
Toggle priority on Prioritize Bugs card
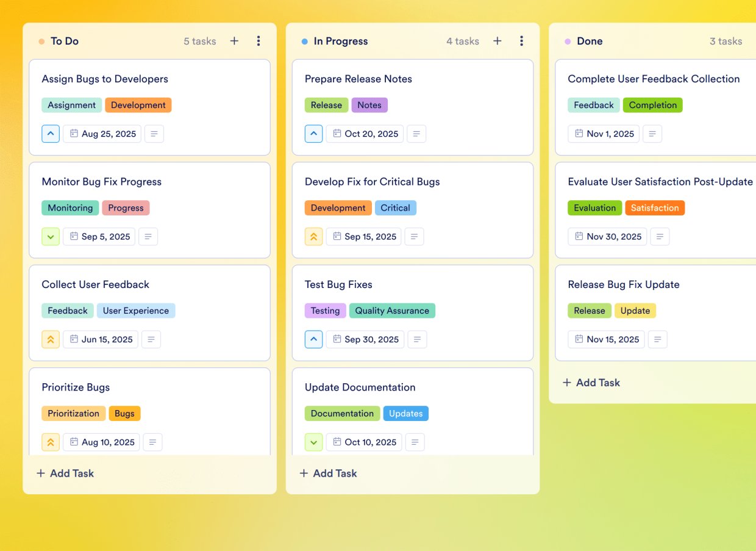(51, 442)
